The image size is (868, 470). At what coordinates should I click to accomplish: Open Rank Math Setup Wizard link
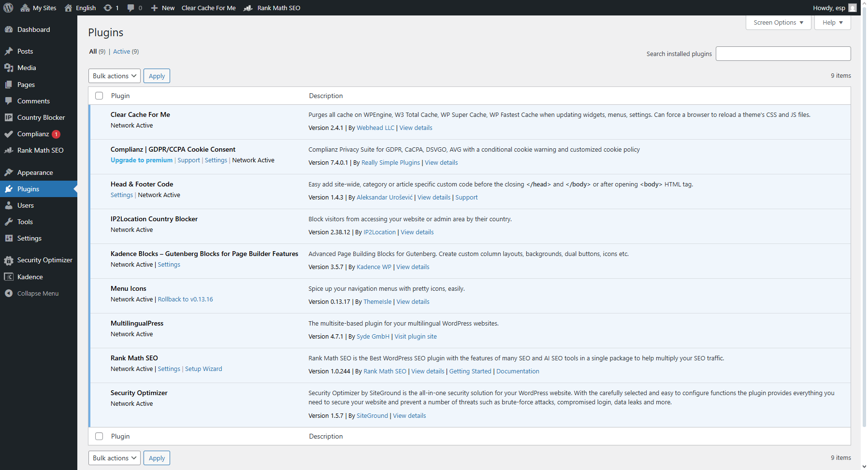(203, 369)
